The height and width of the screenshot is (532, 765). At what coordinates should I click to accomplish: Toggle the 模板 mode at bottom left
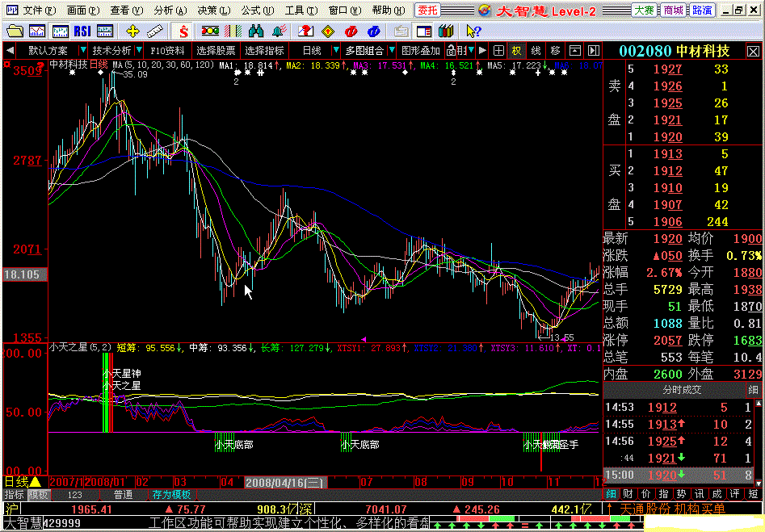pyautogui.click(x=38, y=494)
